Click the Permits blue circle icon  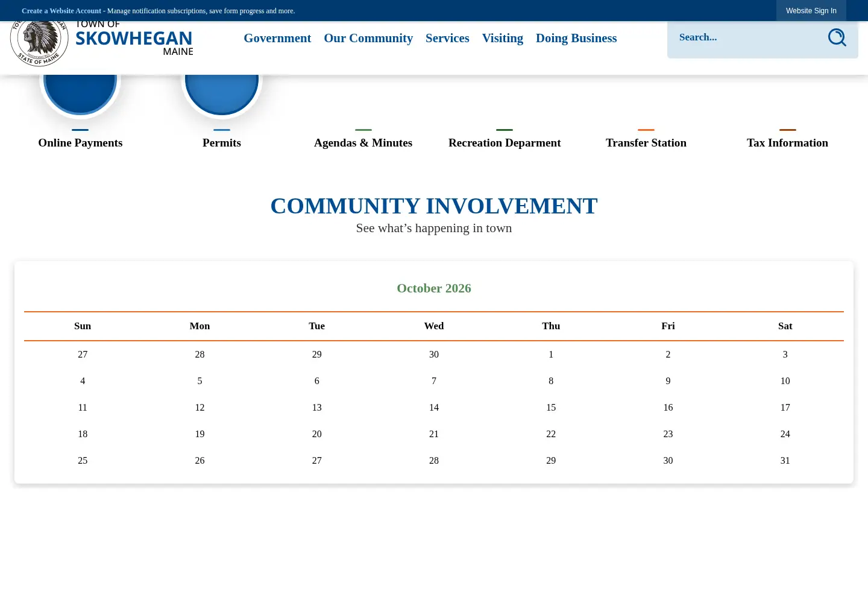pos(222,93)
